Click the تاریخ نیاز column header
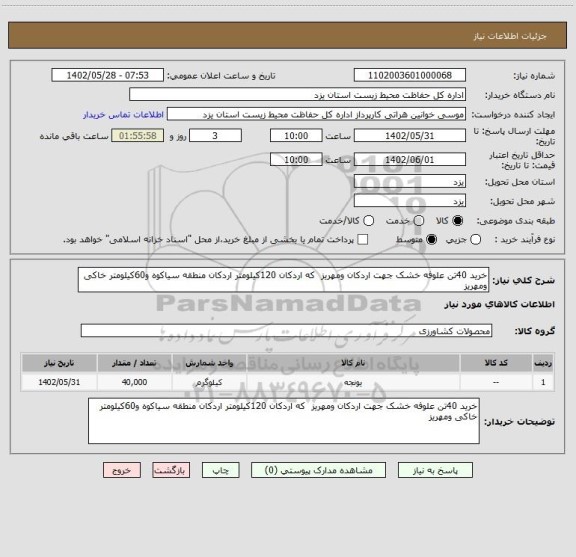The width and height of the screenshot is (576, 557). (x=59, y=363)
